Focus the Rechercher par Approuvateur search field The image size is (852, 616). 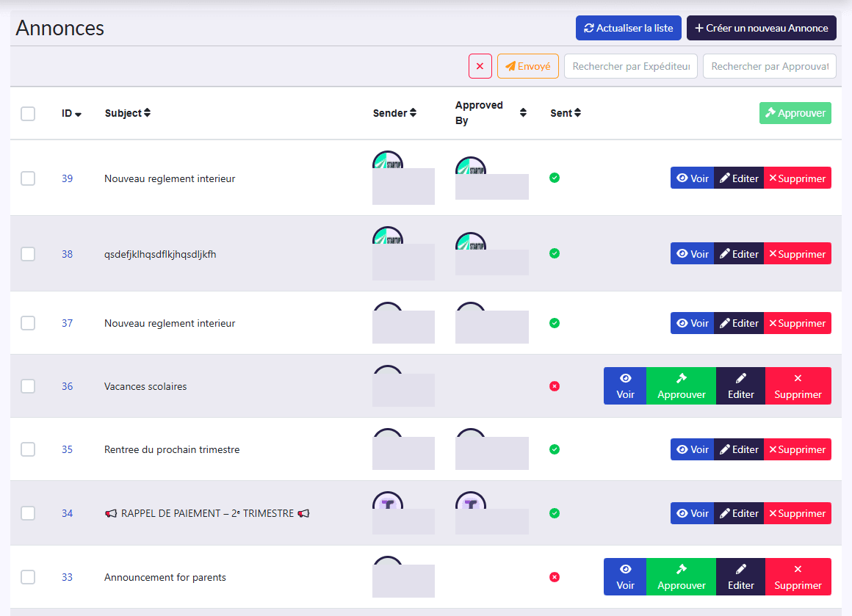[770, 66]
